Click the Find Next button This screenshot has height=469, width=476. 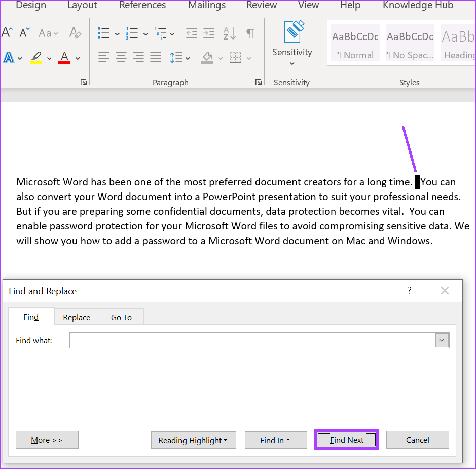(x=346, y=440)
